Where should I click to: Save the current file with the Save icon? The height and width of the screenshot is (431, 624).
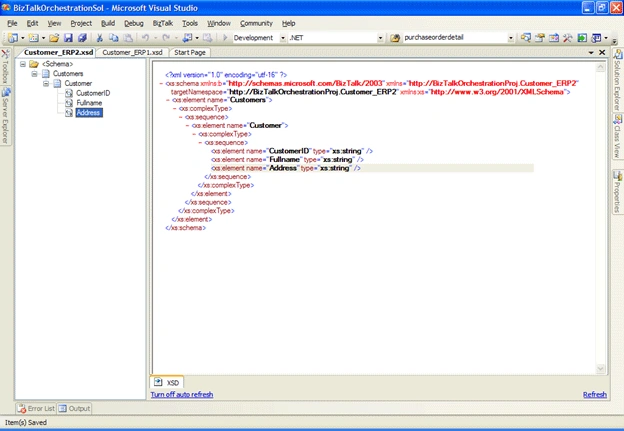click(x=68, y=38)
